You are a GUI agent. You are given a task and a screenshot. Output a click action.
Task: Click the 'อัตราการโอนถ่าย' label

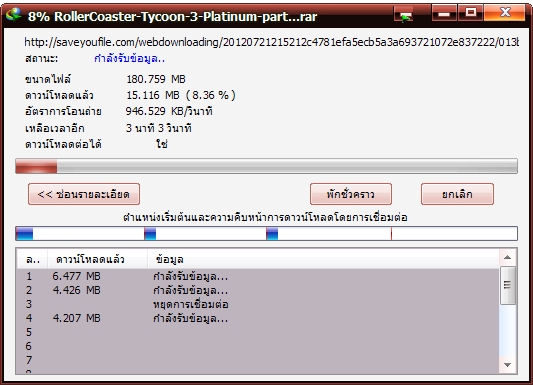pos(63,111)
